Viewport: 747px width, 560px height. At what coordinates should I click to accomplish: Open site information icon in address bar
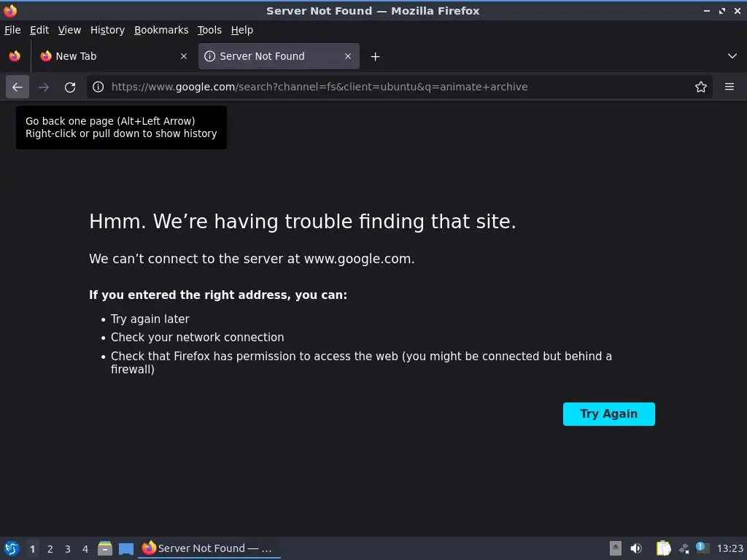(98, 87)
